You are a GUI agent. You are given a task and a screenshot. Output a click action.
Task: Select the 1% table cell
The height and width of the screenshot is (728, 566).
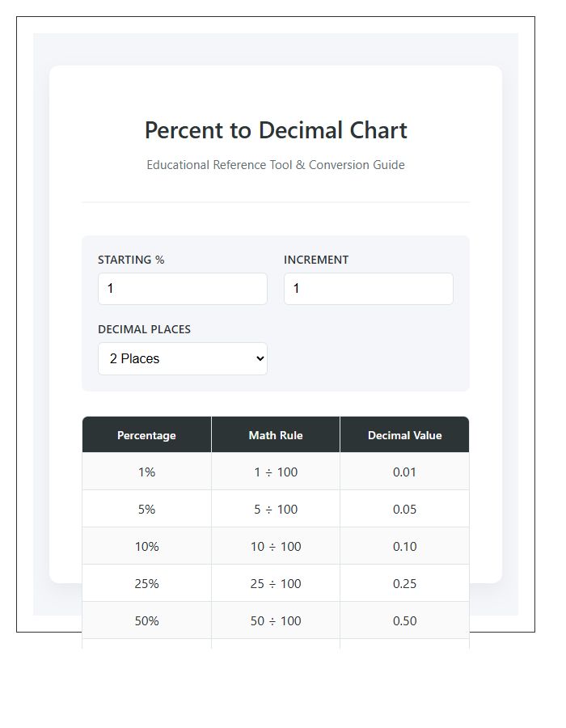[x=146, y=472]
